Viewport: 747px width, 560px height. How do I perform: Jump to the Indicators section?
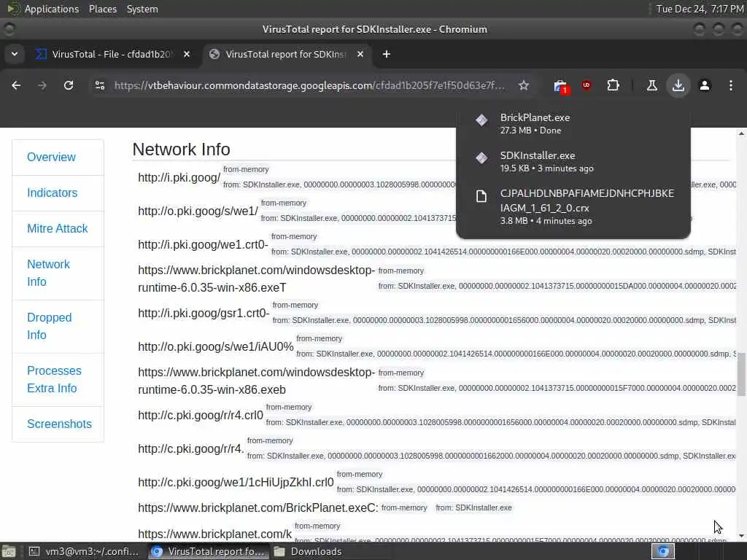(52, 192)
